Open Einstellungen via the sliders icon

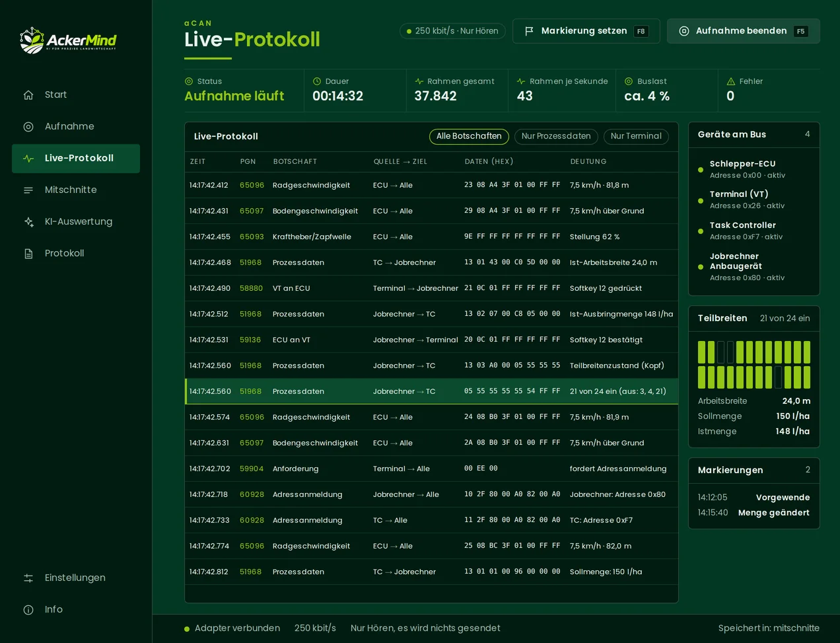(x=28, y=578)
